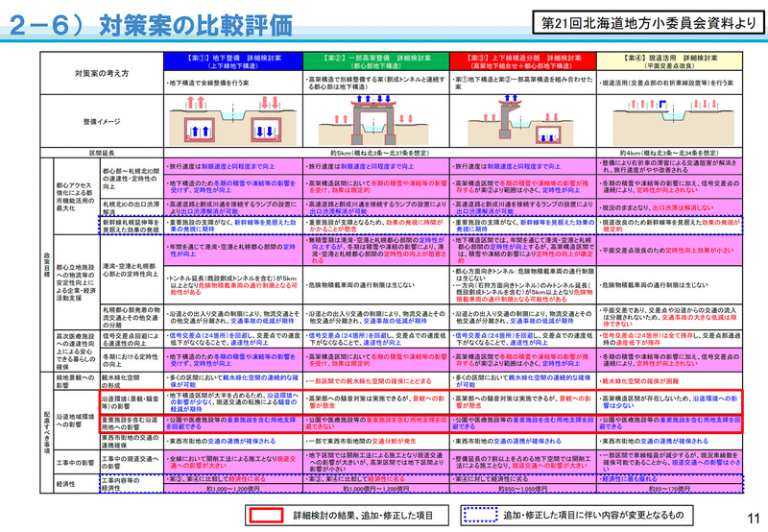Screen dimensions: 768x532
Task: Open the 案② elevated structure cross-section diagram
Action: click(x=373, y=121)
